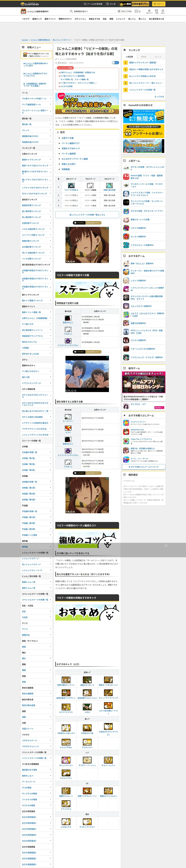Open the お気に入り heart icon
The width and height of the screenshot is (186, 868).
point(149,11)
